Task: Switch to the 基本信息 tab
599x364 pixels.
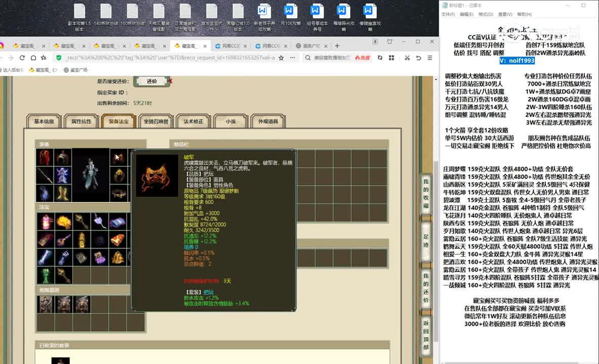Action: 44,121
